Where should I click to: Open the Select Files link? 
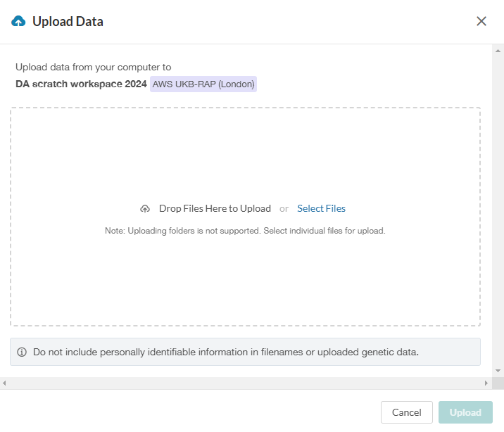pyautogui.click(x=321, y=208)
